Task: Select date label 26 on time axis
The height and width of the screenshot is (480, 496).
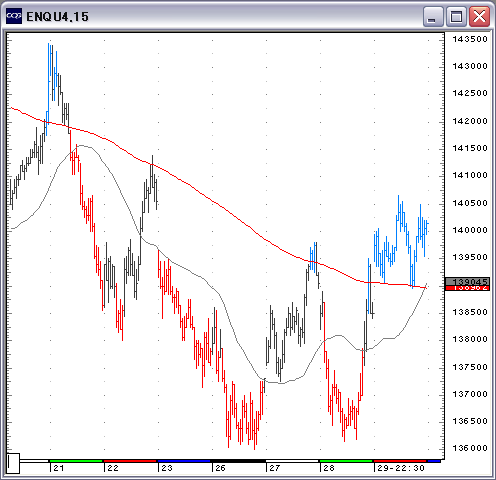Action: click(x=220, y=468)
